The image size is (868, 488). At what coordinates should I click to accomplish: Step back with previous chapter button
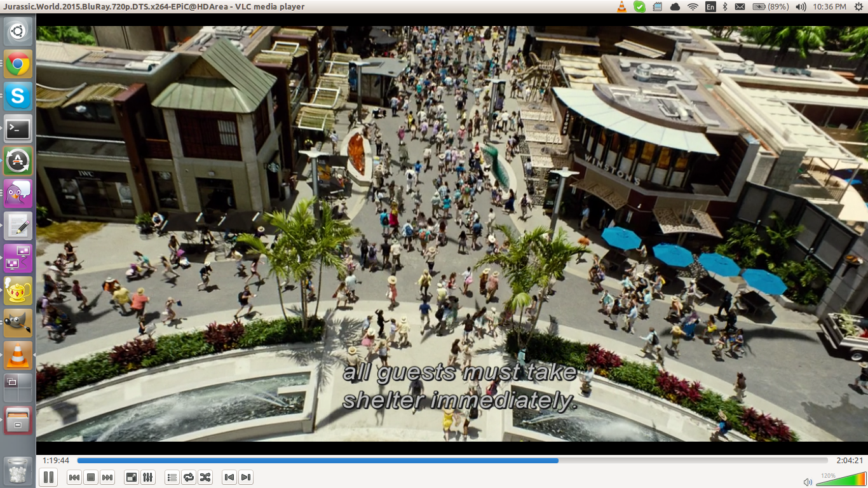pos(229,477)
